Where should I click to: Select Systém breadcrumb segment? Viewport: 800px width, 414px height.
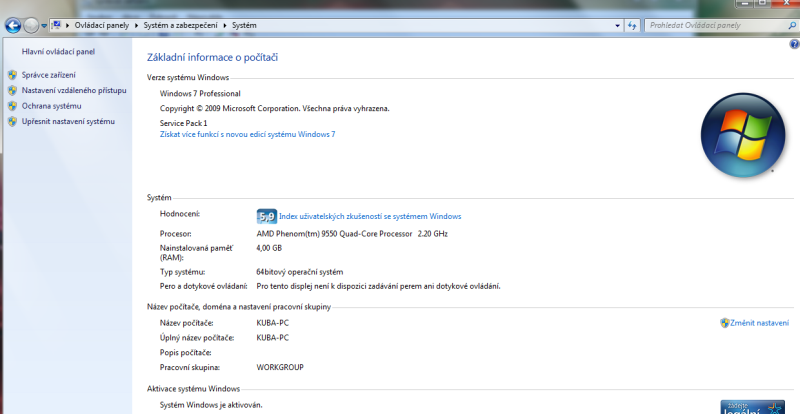pyautogui.click(x=244, y=25)
